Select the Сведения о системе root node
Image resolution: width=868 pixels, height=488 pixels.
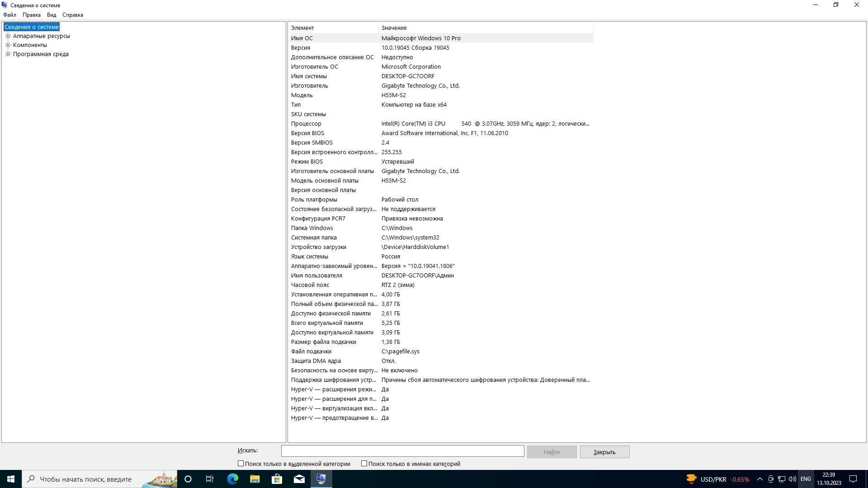pyautogui.click(x=32, y=27)
